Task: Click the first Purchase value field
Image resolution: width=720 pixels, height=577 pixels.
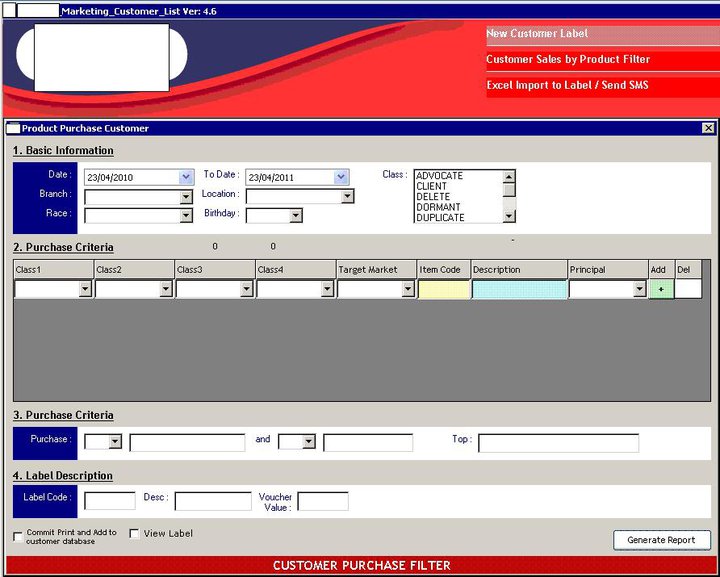Action: [187, 443]
